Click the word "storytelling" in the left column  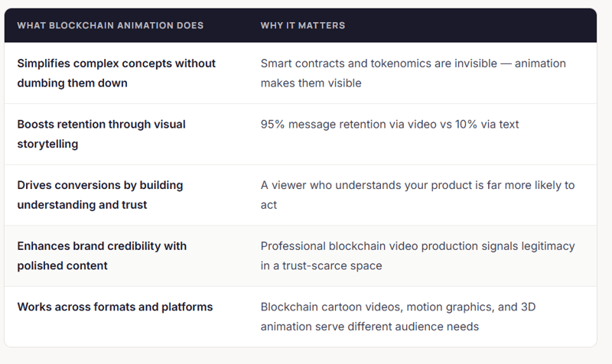pyautogui.click(x=49, y=144)
